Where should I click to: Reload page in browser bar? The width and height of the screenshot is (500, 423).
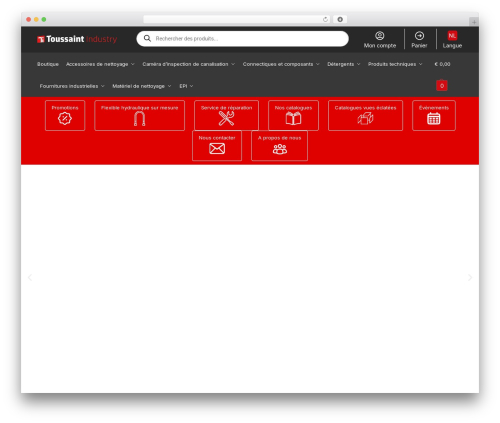[x=325, y=19]
